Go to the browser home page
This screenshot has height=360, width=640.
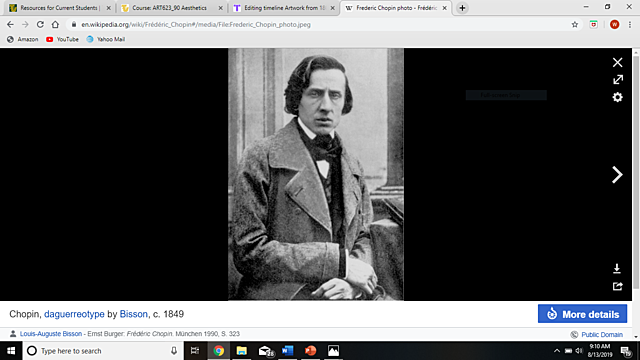[55, 24]
